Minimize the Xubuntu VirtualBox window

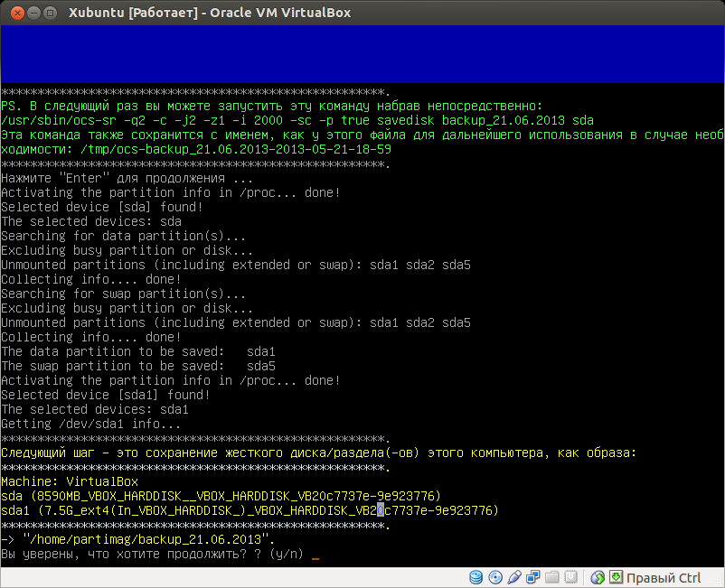(33, 13)
